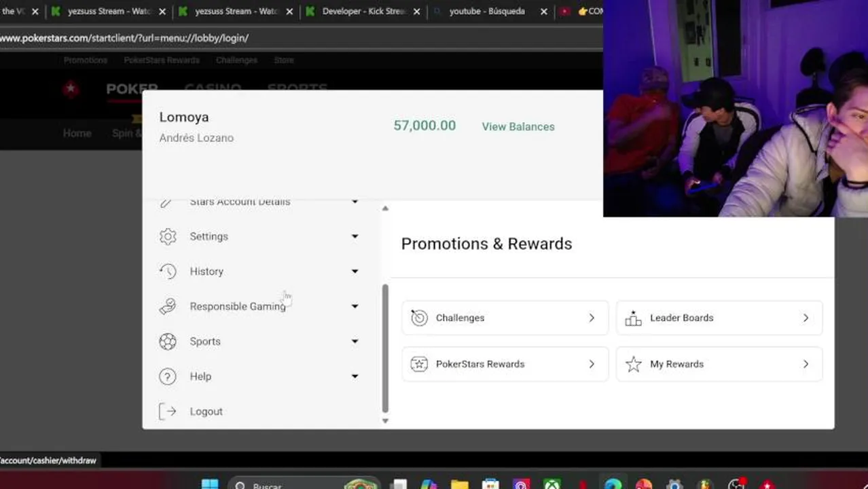
Task: Click the View Balances link
Action: click(x=518, y=126)
